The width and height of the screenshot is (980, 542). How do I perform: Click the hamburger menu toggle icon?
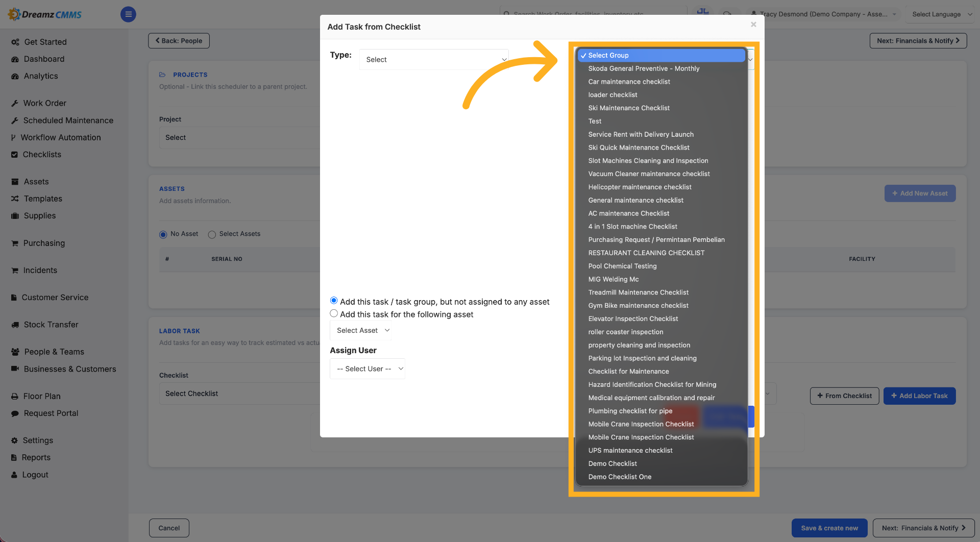point(128,14)
